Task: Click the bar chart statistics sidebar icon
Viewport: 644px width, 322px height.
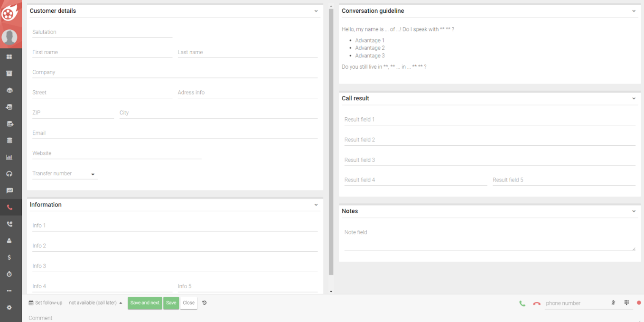Action: click(9, 157)
